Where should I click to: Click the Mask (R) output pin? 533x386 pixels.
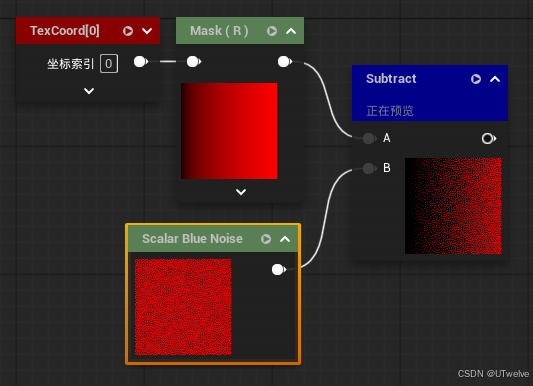pos(285,62)
